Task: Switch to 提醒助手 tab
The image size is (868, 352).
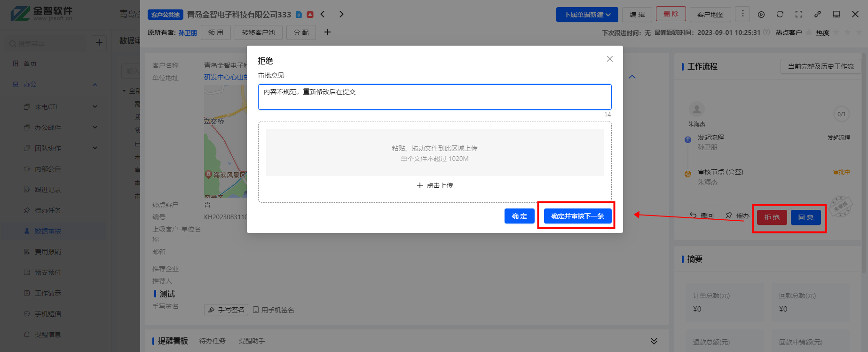Action: pos(252,341)
